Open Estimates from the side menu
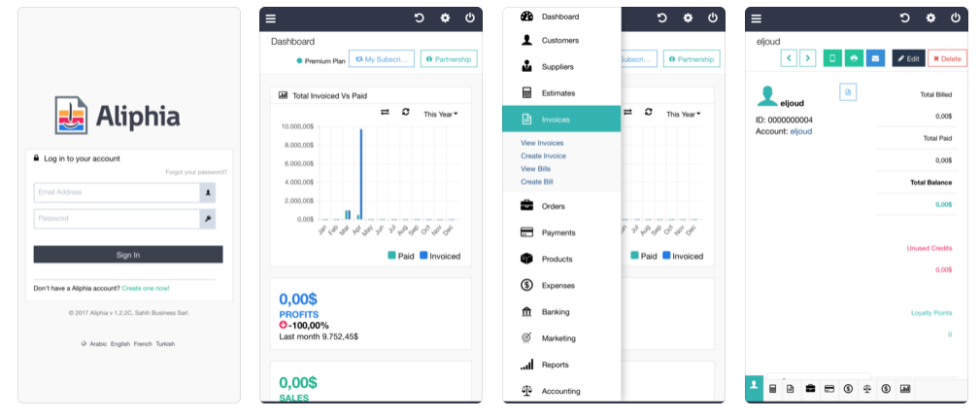 (x=561, y=93)
